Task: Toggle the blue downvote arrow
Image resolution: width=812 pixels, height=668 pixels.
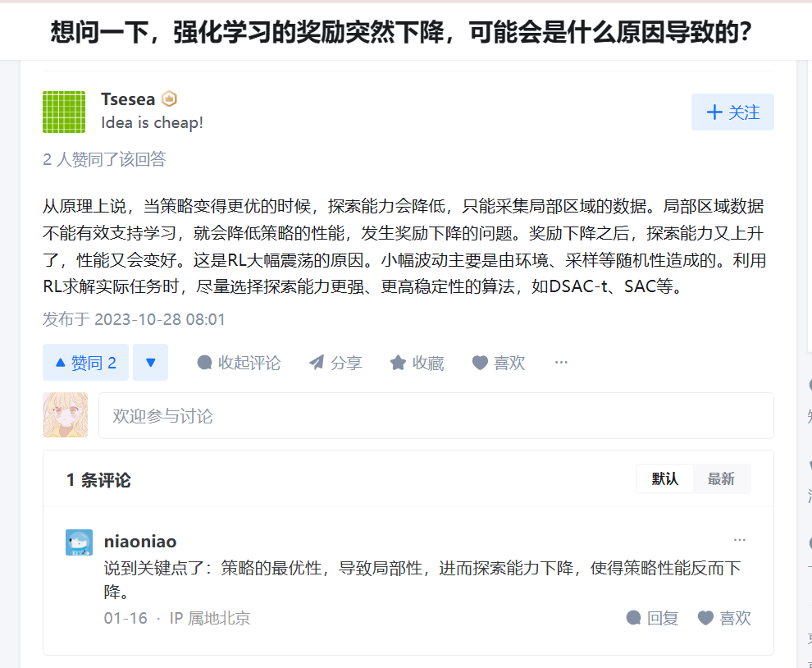Action: pos(150,362)
